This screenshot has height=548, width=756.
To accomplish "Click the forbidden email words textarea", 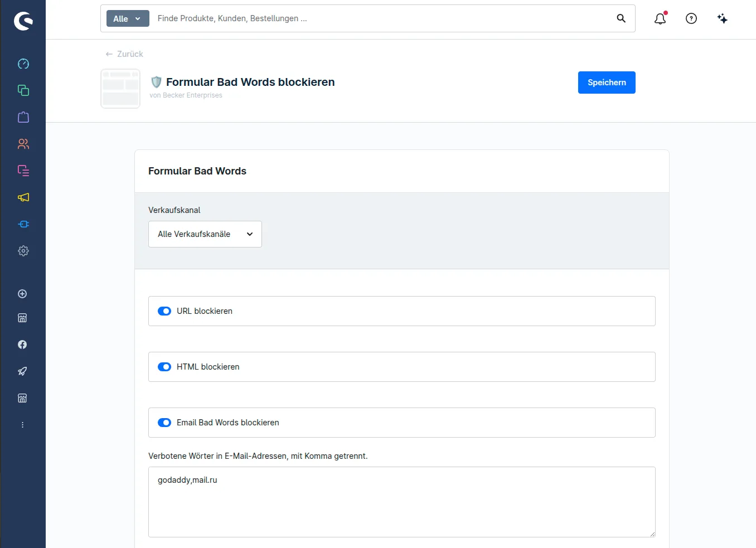I will [402, 502].
